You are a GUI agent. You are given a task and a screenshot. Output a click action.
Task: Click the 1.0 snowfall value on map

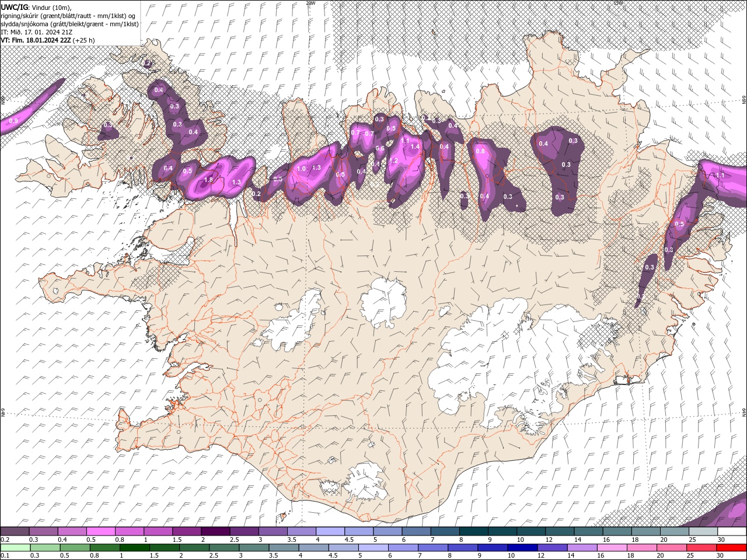301,169
